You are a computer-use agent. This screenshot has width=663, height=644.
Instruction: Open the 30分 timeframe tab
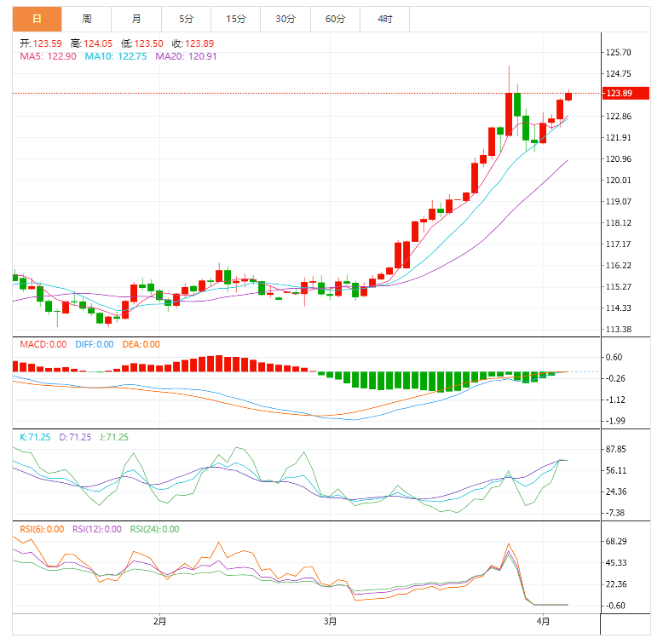click(285, 19)
